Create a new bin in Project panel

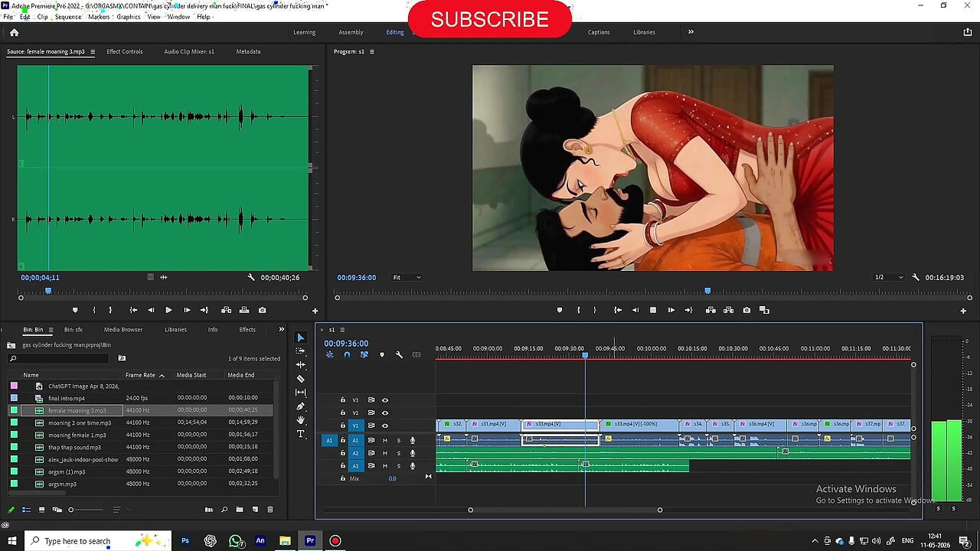coord(240,510)
